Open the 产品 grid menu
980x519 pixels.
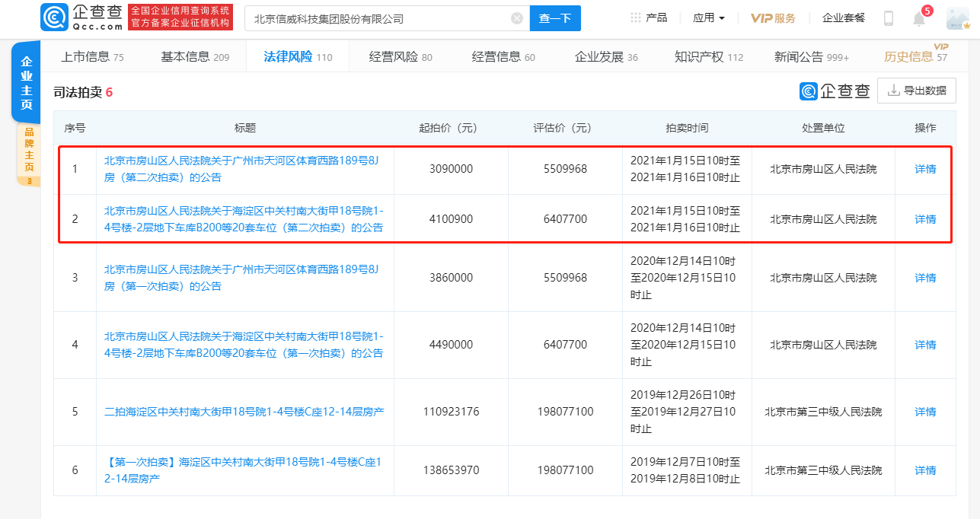pyautogui.click(x=649, y=18)
